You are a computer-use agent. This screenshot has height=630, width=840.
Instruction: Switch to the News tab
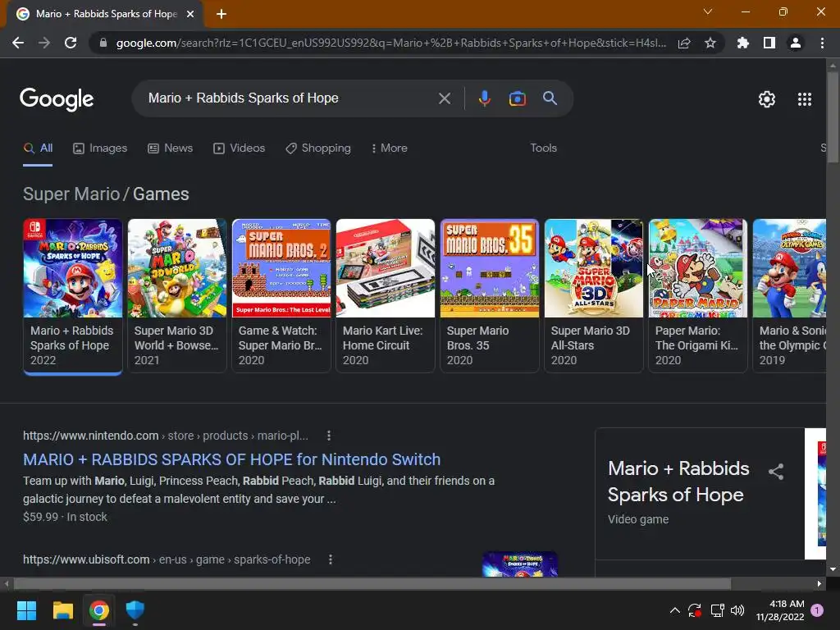171,148
